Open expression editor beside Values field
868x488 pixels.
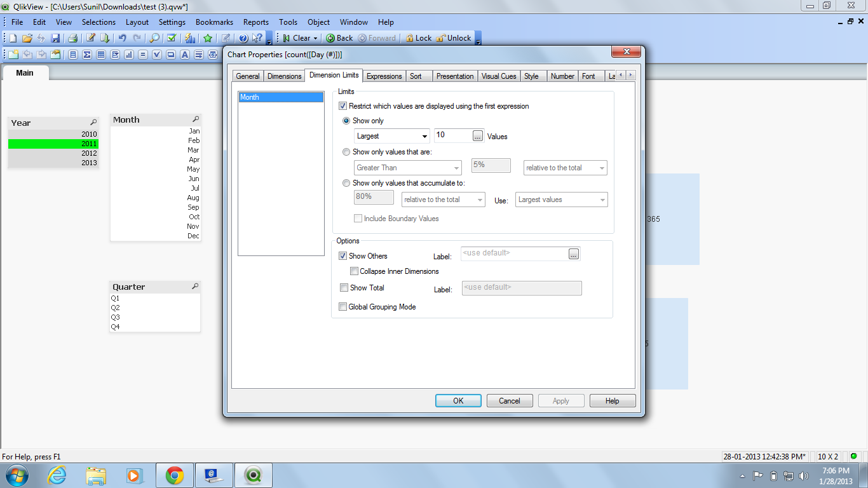click(478, 135)
